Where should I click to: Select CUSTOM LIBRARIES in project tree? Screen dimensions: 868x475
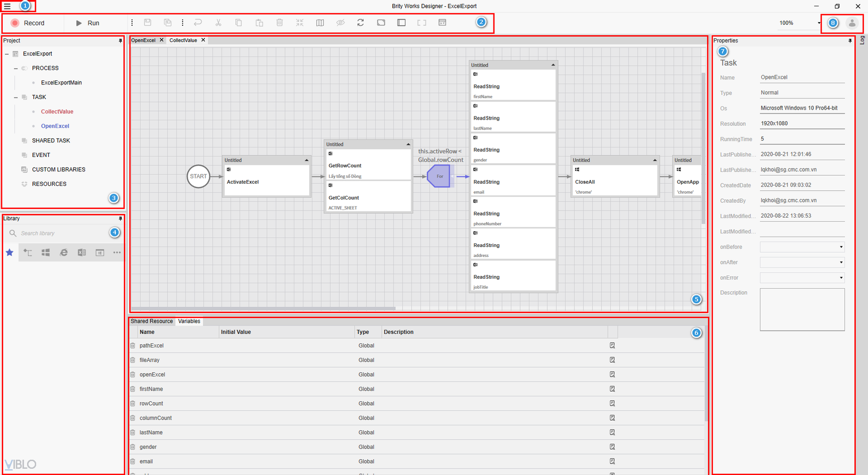[58, 170]
